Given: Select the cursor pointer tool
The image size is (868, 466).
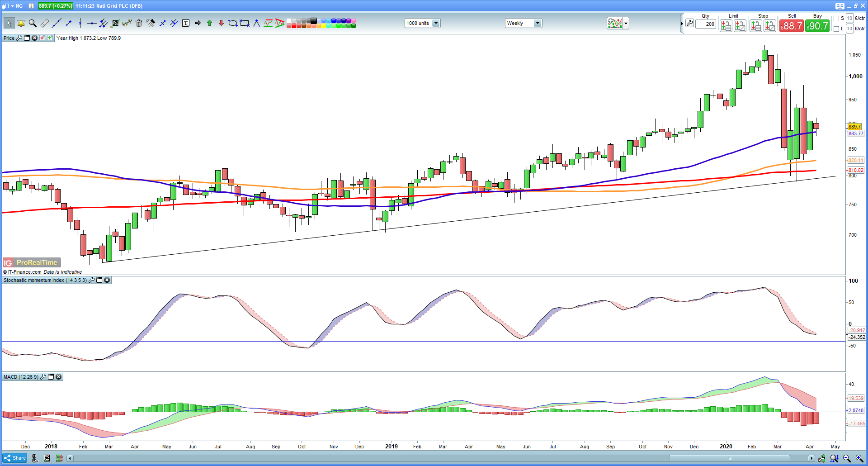Looking at the screenshot, I should coord(9,23).
